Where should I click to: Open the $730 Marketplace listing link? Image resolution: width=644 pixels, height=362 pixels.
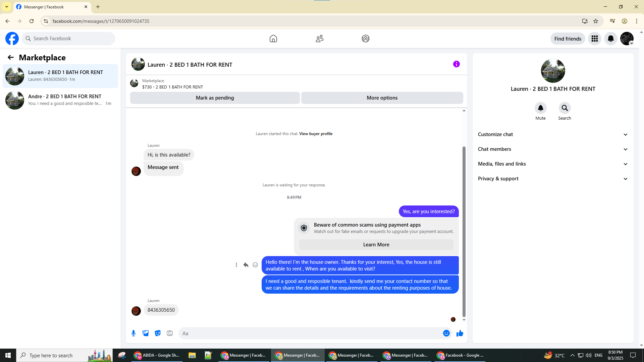(x=172, y=87)
